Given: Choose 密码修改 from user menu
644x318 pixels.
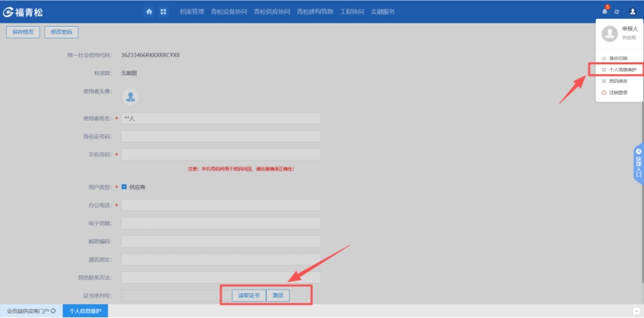Looking at the screenshot, I should (618, 81).
